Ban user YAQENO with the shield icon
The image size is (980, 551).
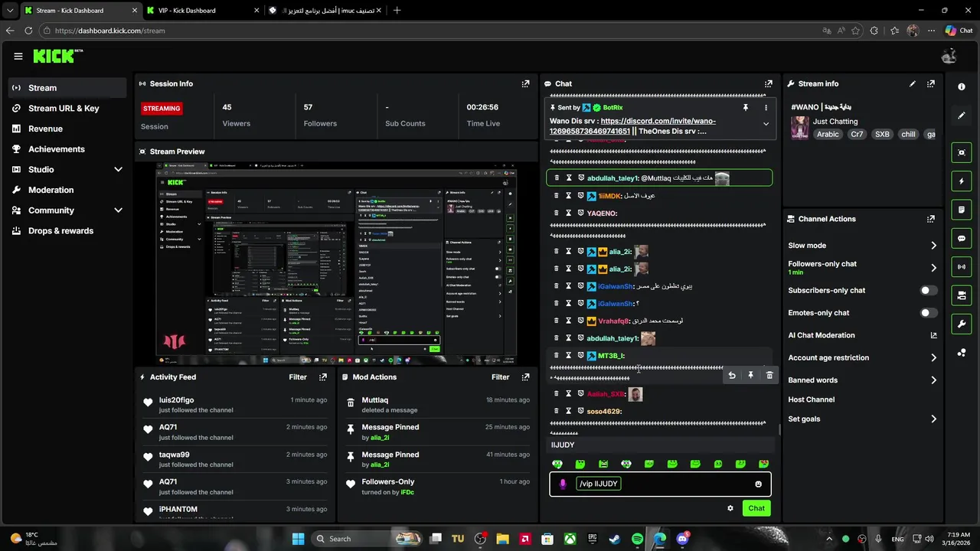[x=581, y=214]
